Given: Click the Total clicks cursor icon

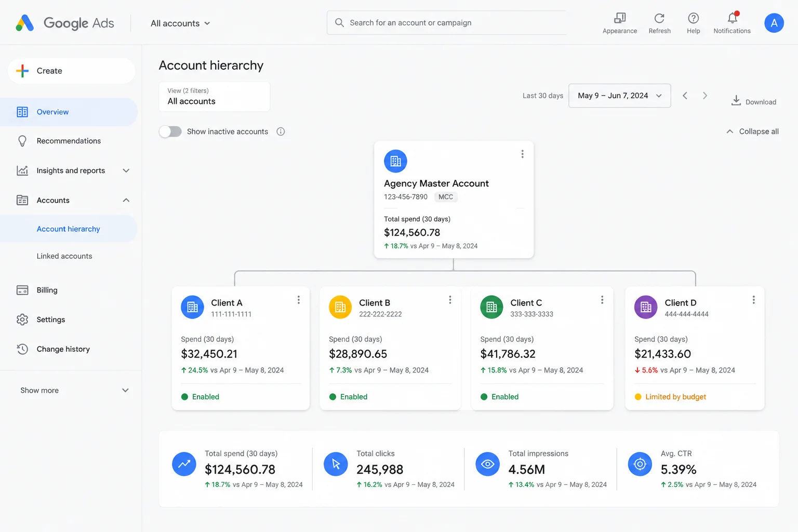Looking at the screenshot, I should click(336, 464).
